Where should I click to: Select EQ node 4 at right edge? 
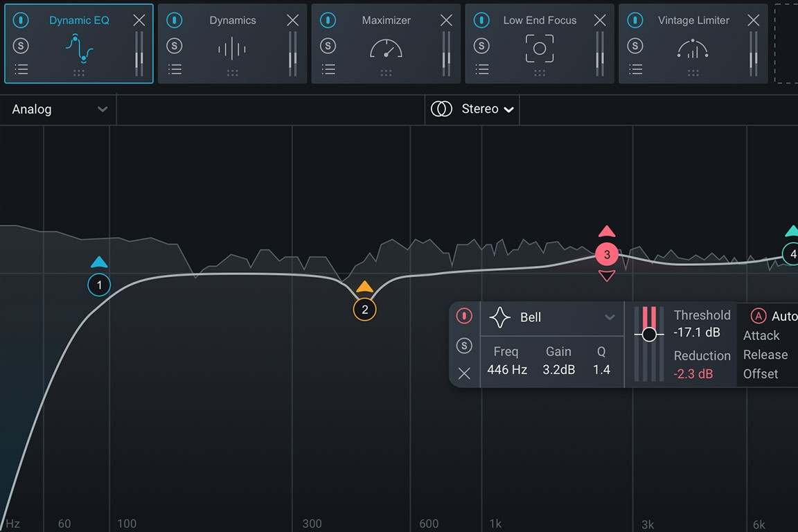pyautogui.click(x=790, y=254)
